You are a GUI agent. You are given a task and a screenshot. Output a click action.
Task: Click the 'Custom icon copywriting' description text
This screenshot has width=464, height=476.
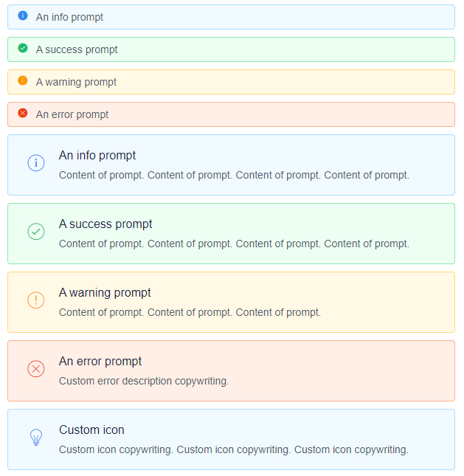233,450
